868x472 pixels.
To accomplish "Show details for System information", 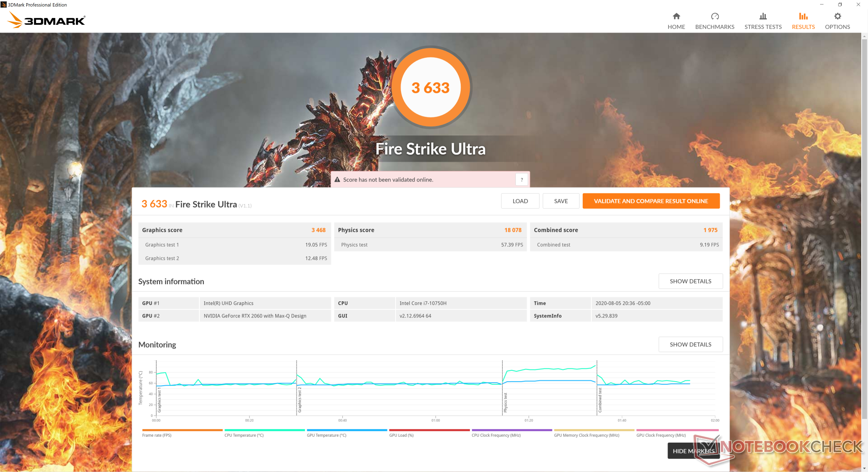I will (x=690, y=281).
